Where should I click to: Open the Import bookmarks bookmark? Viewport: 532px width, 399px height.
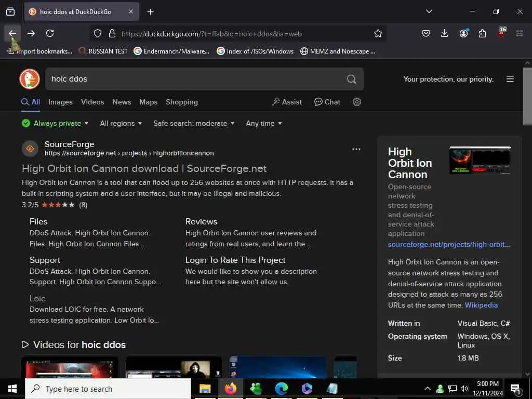[x=40, y=51]
